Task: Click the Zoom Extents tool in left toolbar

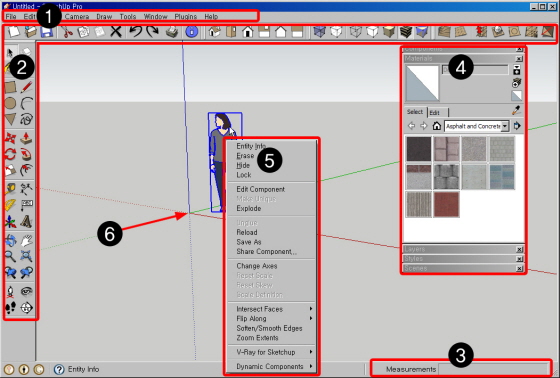Action: (26, 256)
